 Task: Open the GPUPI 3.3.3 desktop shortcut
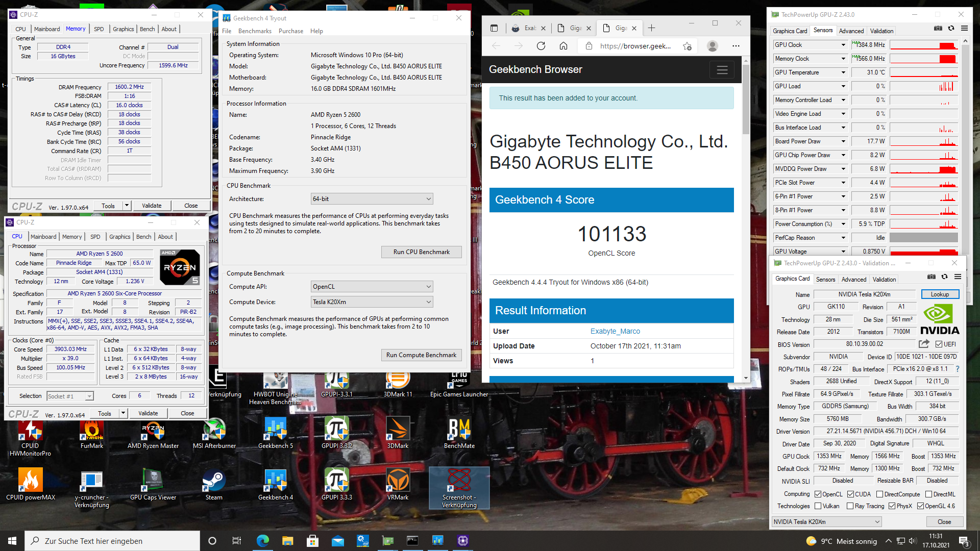coord(337,485)
